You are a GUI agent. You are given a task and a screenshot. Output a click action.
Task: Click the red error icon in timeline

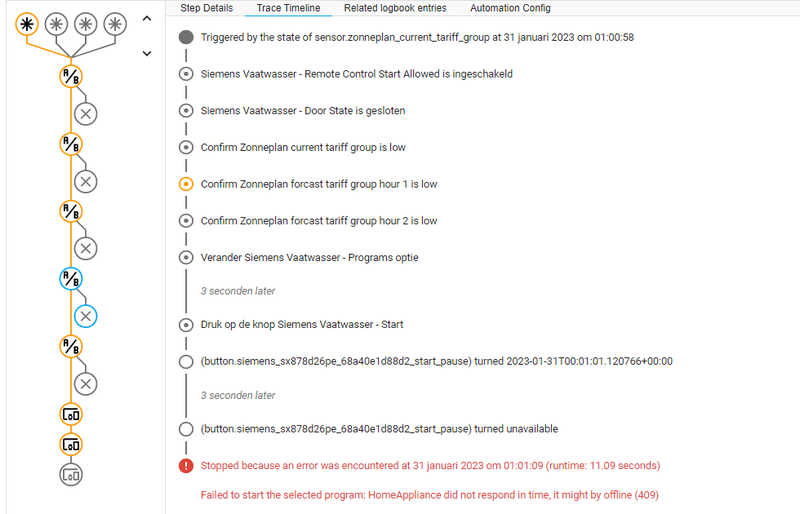coord(185,465)
